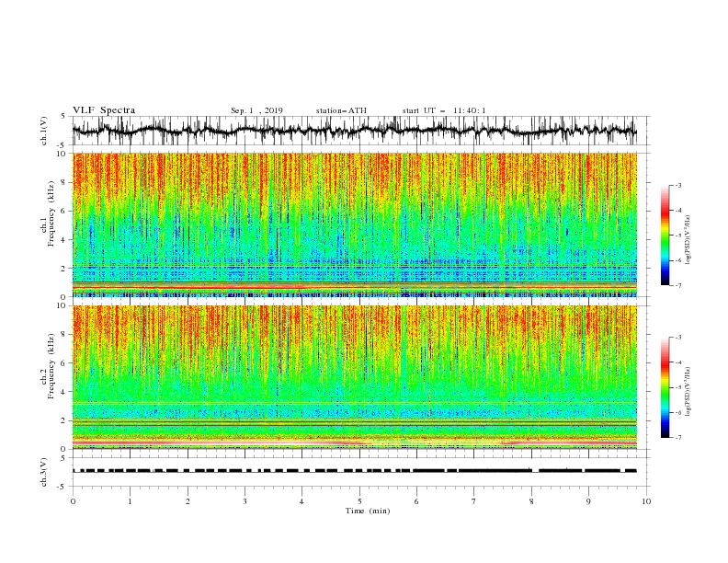The height and width of the screenshot is (563, 728).
Task: Click the "ch.1(V)" waveform axis label
Action: pyautogui.click(x=44, y=131)
